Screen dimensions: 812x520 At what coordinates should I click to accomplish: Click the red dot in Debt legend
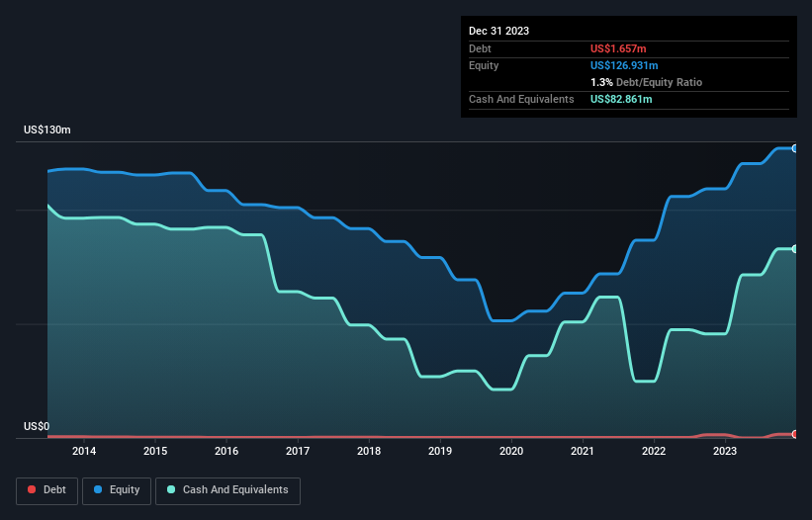[32, 490]
